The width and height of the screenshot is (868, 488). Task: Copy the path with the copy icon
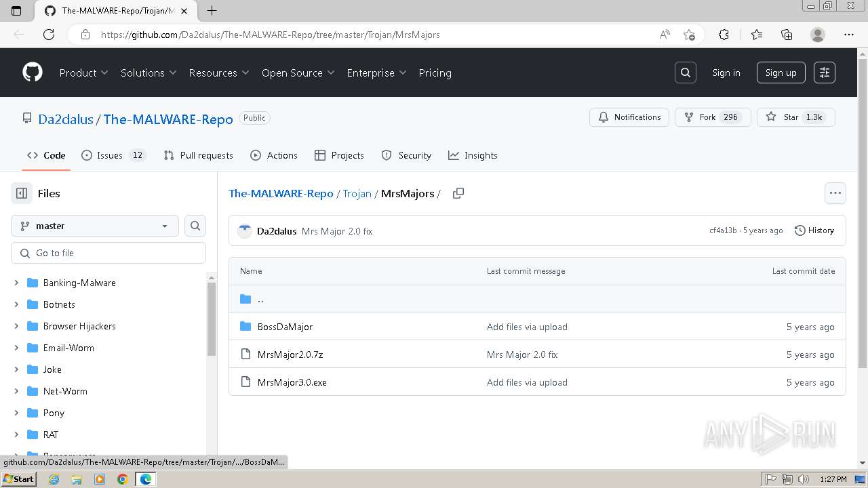[458, 193]
